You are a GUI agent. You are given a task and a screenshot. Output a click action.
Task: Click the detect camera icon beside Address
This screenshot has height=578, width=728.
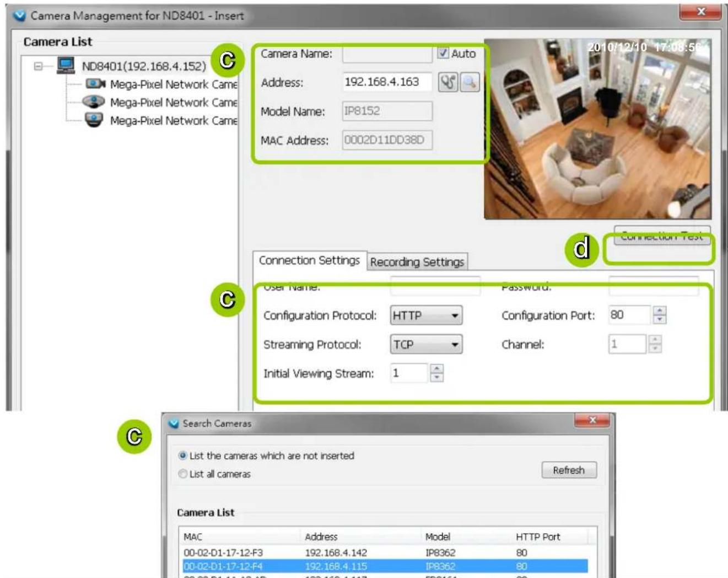tap(448, 83)
